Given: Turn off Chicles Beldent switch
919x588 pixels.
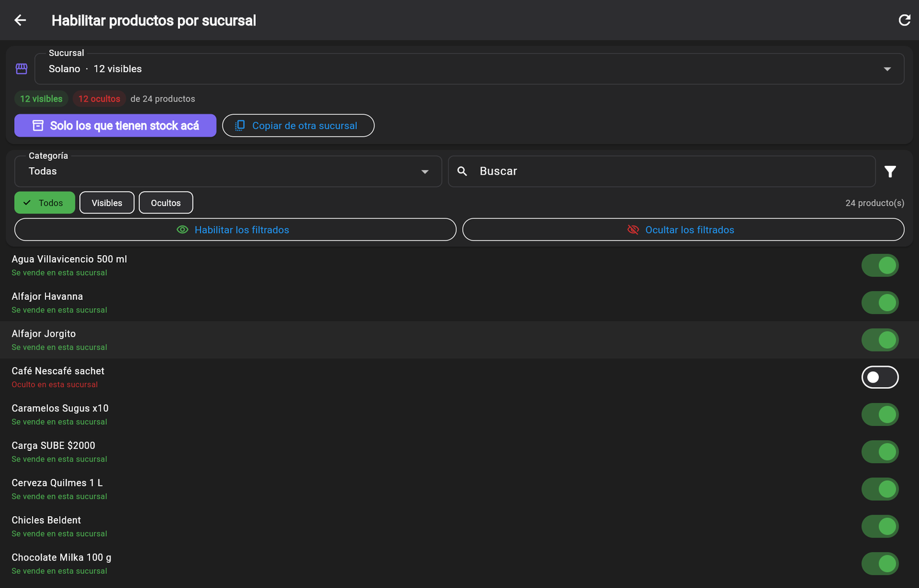Looking at the screenshot, I should pyautogui.click(x=880, y=527).
